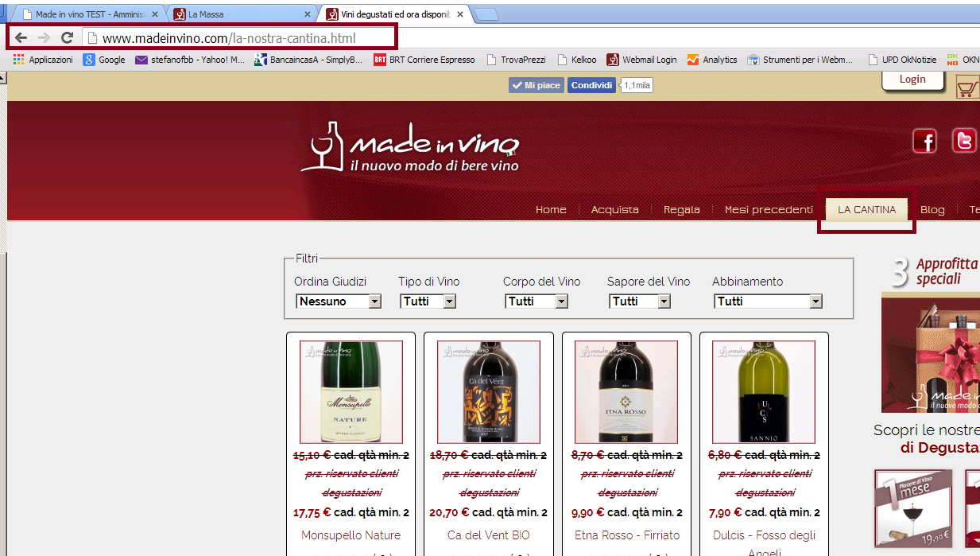
Task: Open Ca del Vent bottle image
Action: coord(489,392)
